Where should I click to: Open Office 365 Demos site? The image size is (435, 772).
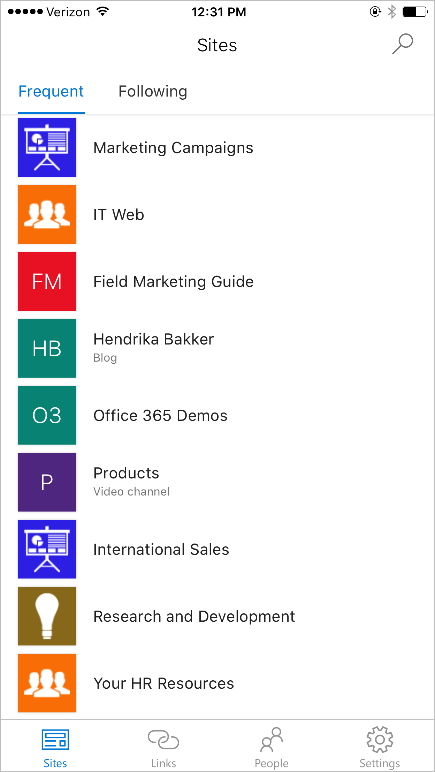(218, 415)
